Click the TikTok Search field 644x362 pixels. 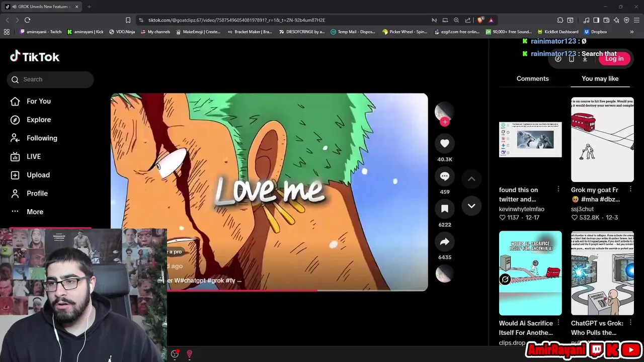[x=50, y=79]
